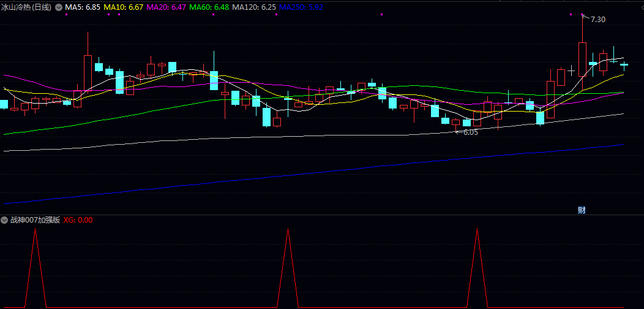This screenshot has height=309, width=644.
Task: Select the MA10: 6.67 label
Action: pos(123,7)
